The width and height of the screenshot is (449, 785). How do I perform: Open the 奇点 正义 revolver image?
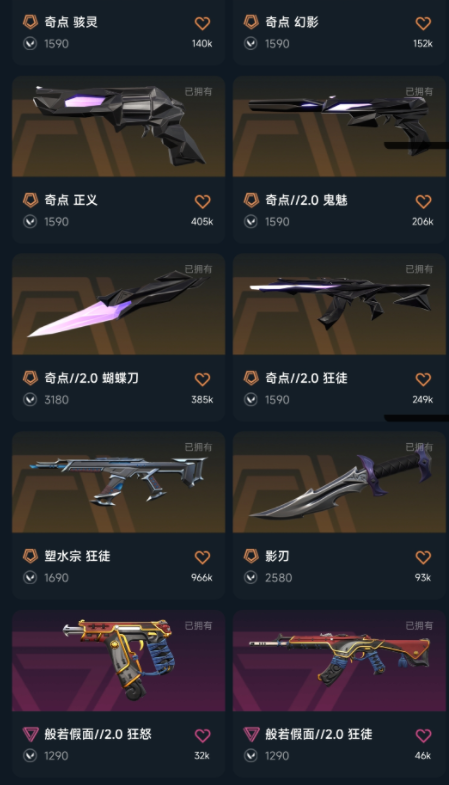pos(119,126)
